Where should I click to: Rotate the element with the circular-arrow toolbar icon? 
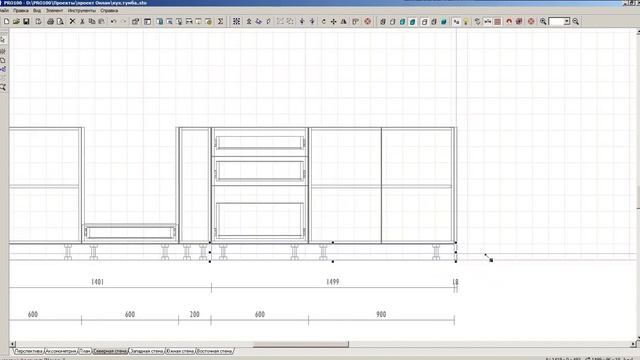pos(324,21)
